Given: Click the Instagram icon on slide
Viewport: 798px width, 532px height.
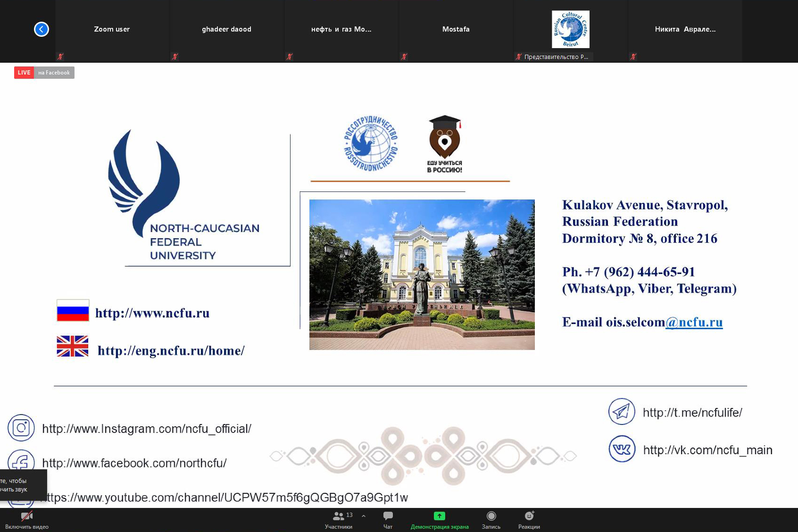Looking at the screenshot, I should click(21, 428).
